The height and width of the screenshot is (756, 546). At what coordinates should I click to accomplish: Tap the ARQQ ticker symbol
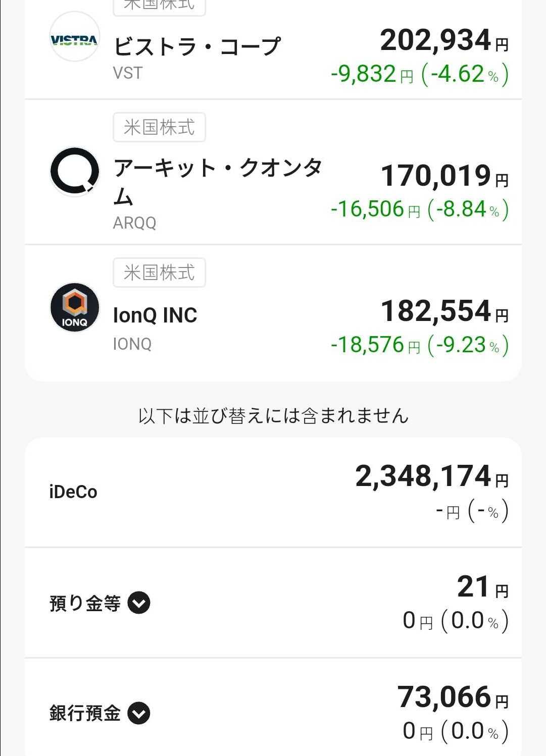[x=134, y=223]
